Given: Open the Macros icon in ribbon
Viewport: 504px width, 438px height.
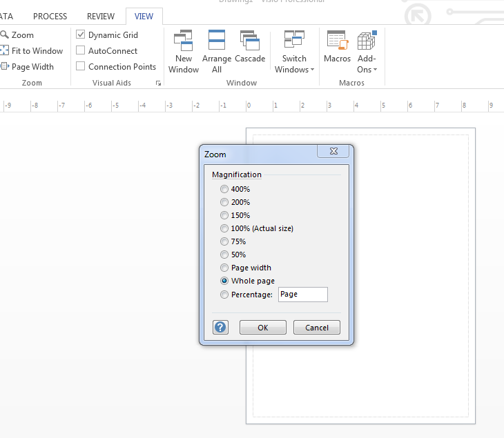Looking at the screenshot, I should 337,41.
